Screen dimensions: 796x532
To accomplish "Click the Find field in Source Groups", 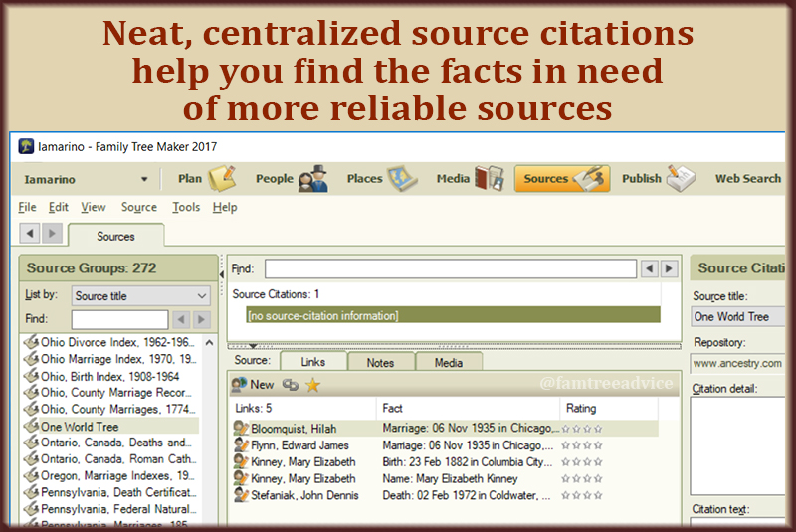I will click(119, 319).
